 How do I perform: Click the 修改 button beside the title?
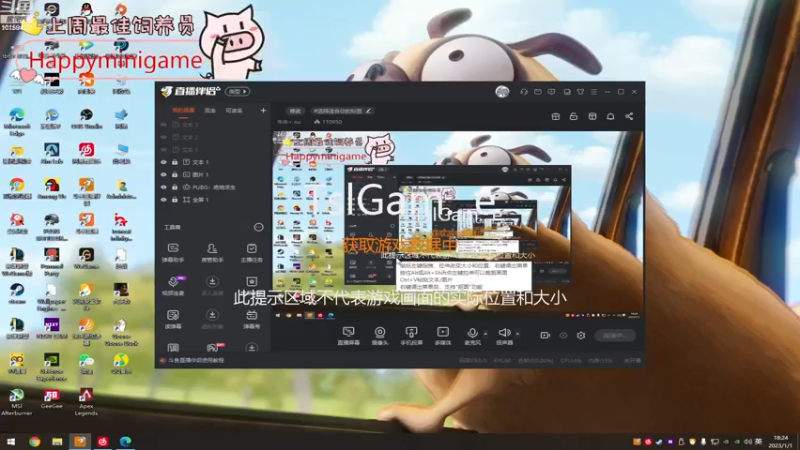click(295, 111)
